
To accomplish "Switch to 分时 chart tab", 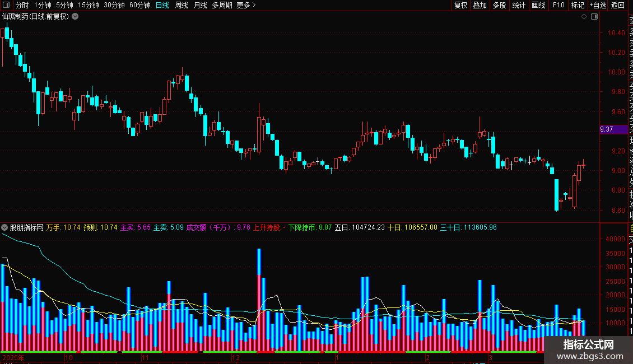I will tap(22, 5).
